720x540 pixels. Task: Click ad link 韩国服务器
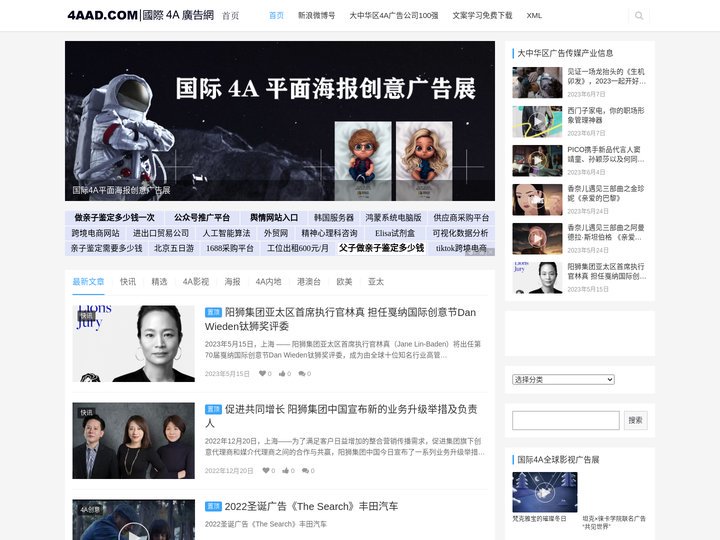click(x=334, y=218)
